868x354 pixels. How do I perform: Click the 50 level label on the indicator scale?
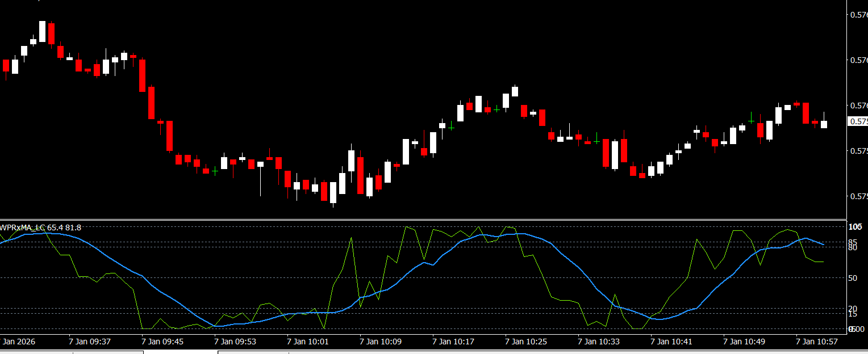(x=852, y=278)
